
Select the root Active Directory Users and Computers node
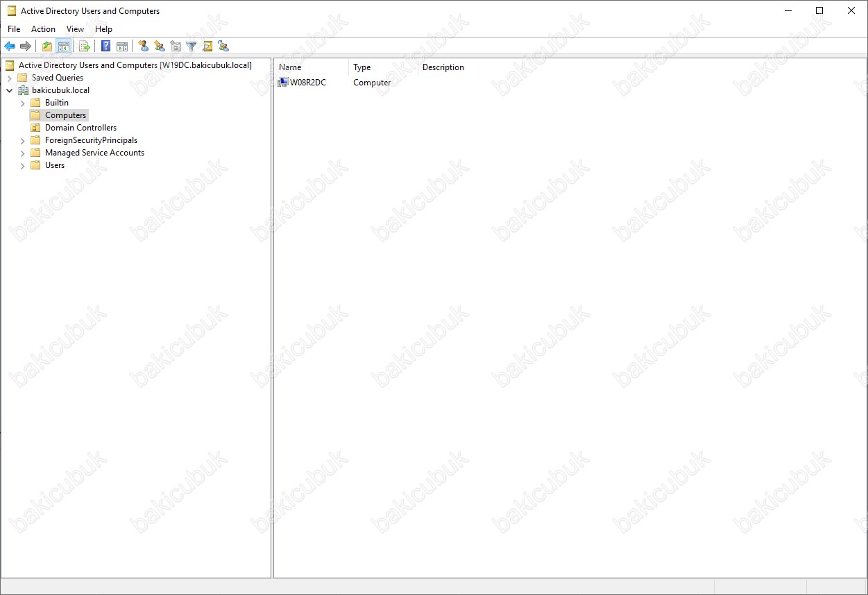tap(135, 65)
